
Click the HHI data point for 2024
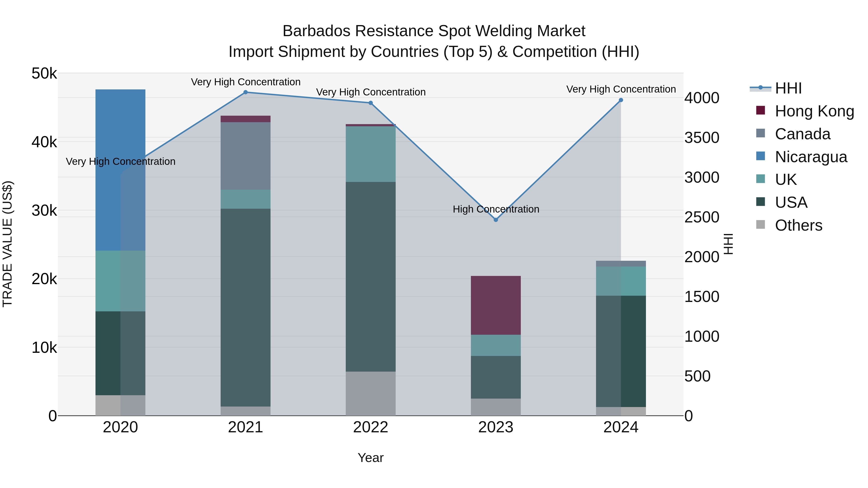pos(621,100)
